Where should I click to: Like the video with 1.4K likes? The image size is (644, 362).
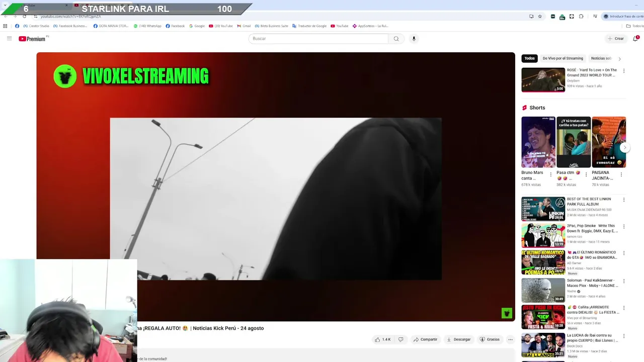(382, 339)
